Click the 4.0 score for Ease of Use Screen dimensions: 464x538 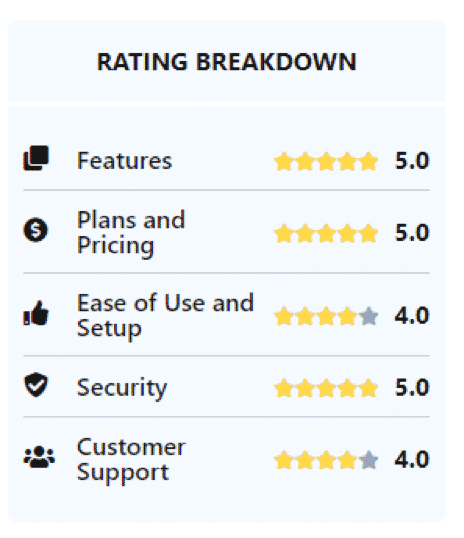coord(412,316)
